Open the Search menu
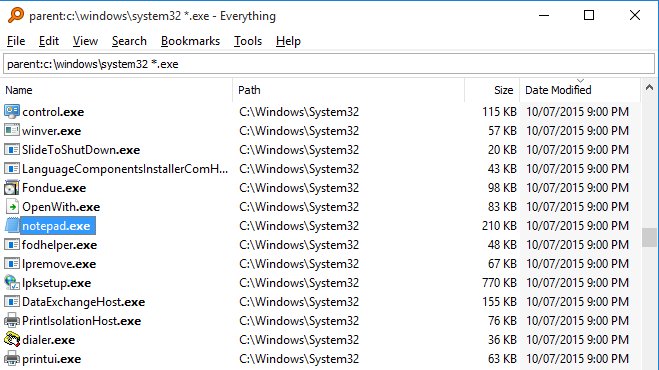659x370 pixels. (x=129, y=41)
